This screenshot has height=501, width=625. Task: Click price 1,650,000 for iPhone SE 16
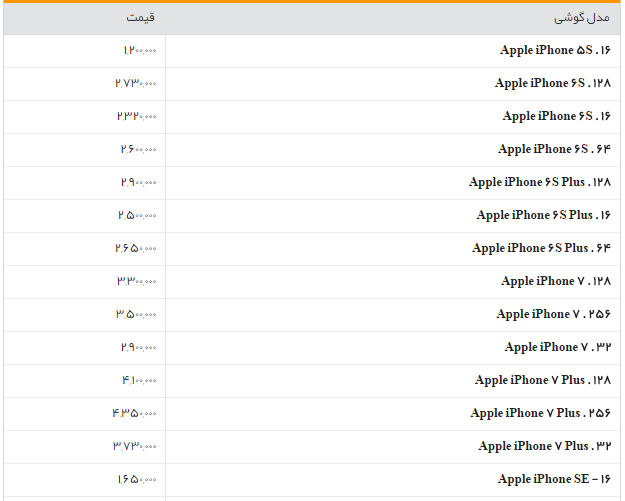coord(137,479)
